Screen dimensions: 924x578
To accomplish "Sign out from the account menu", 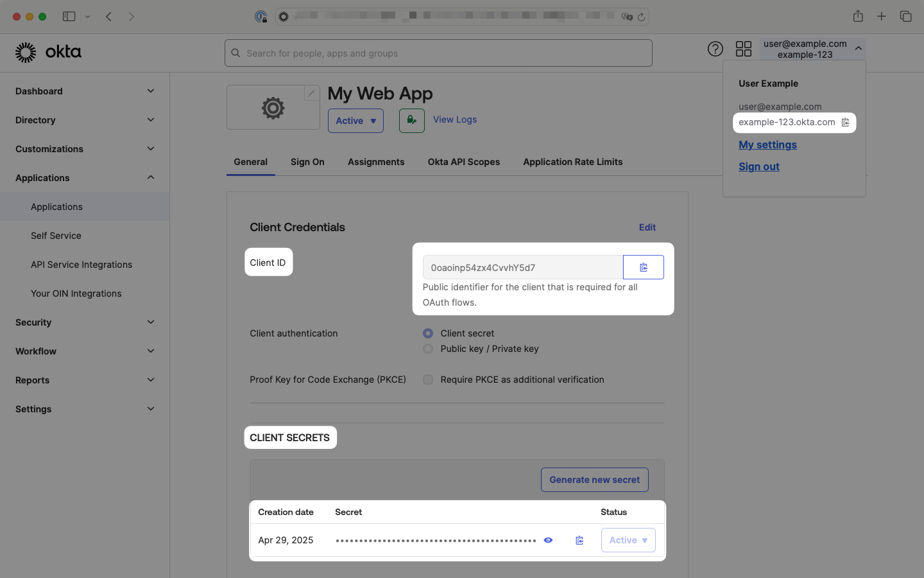I will [758, 166].
